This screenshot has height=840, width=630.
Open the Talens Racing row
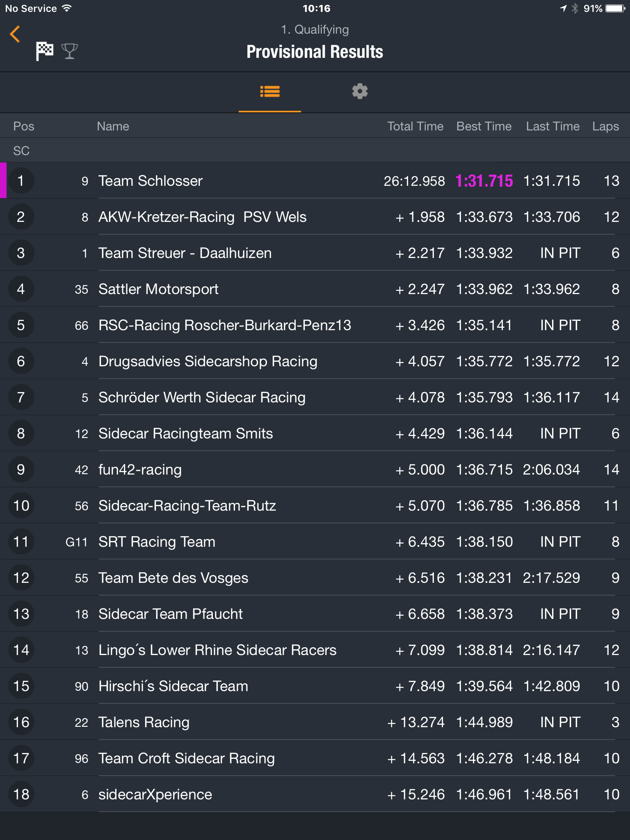tap(315, 722)
